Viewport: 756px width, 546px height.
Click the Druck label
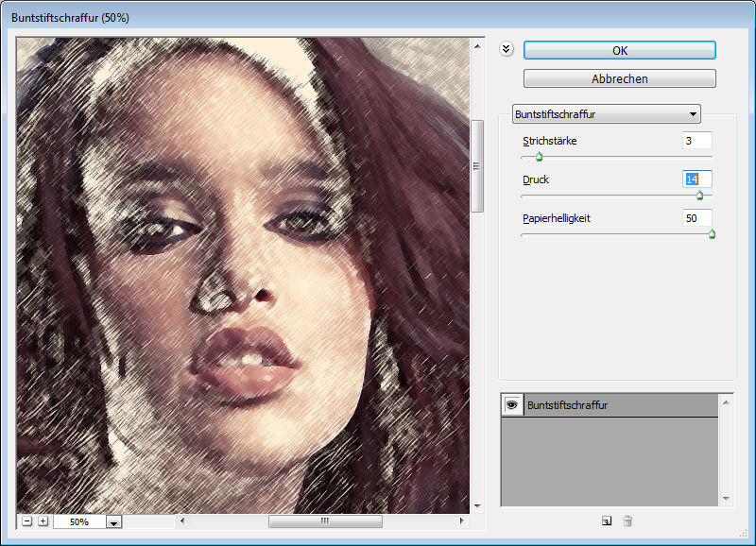pyautogui.click(x=536, y=179)
